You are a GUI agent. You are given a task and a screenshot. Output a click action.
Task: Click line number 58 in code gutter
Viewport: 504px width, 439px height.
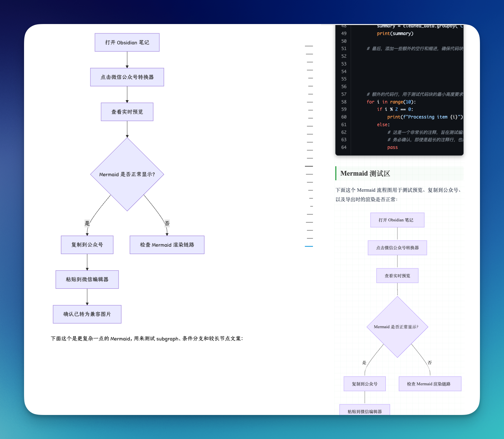pyautogui.click(x=344, y=102)
